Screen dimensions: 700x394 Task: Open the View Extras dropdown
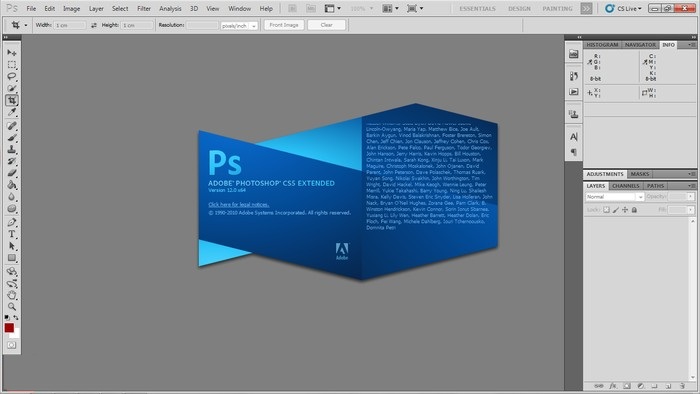[333, 8]
